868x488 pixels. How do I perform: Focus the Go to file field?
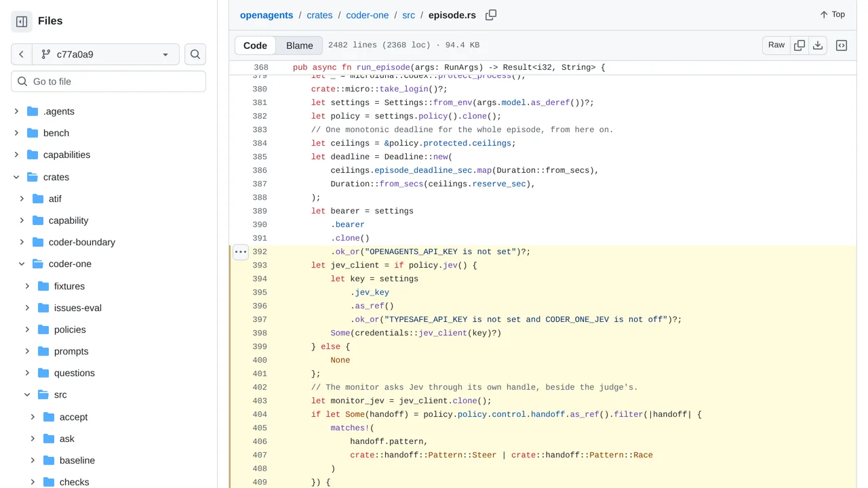coord(108,81)
